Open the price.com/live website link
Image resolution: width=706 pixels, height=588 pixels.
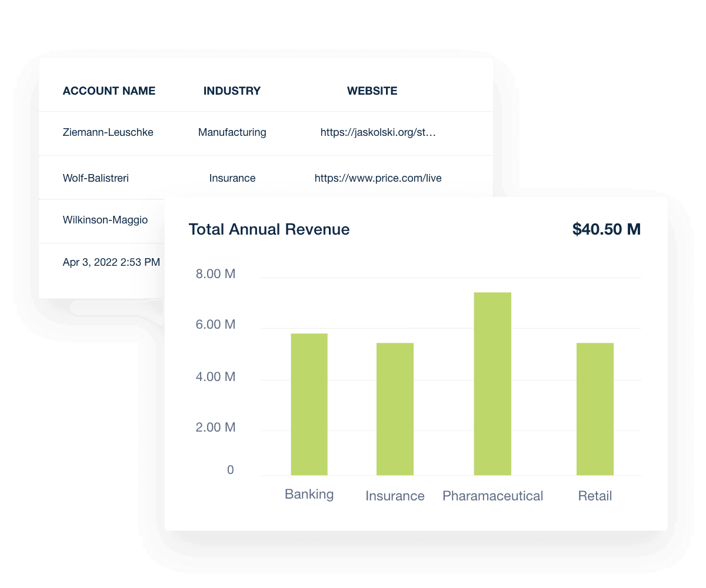click(378, 178)
